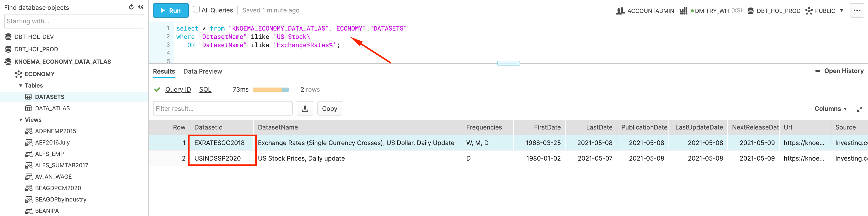
Task: Open the Query ID link
Action: [178, 89]
